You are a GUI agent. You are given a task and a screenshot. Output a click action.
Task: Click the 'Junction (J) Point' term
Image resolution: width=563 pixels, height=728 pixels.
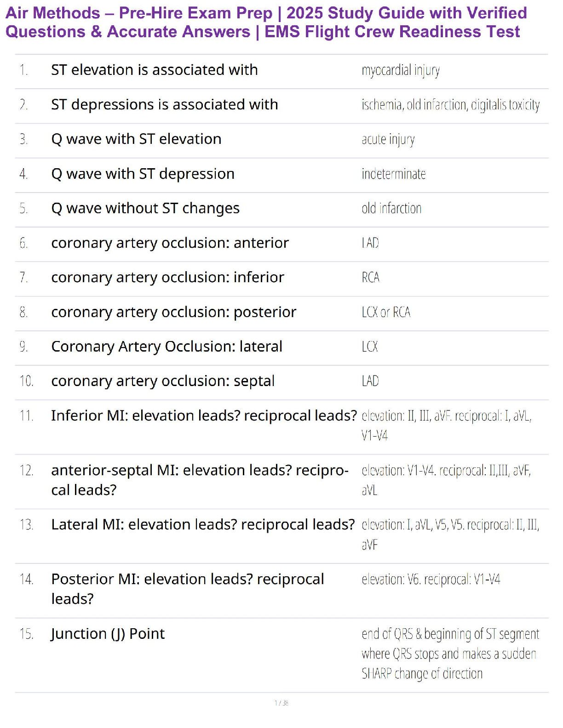[x=108, y=634]
